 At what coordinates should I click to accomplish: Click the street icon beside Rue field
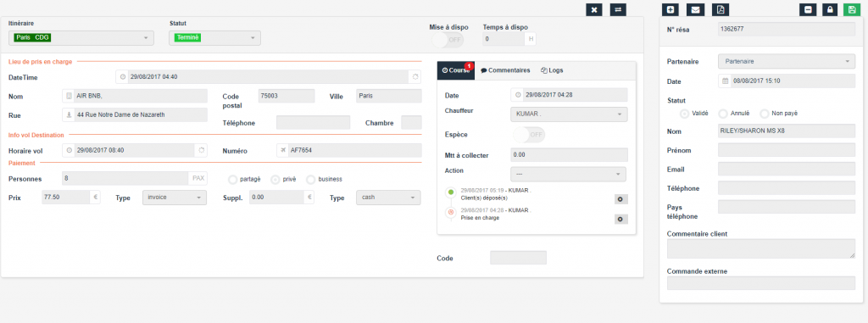[x=69, y=115]
